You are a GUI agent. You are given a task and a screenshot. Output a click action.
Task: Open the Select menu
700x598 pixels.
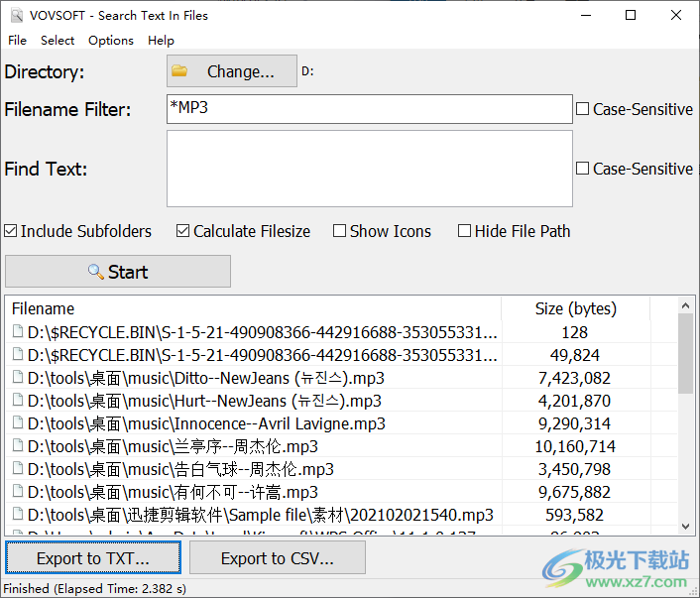pos(58,41)
